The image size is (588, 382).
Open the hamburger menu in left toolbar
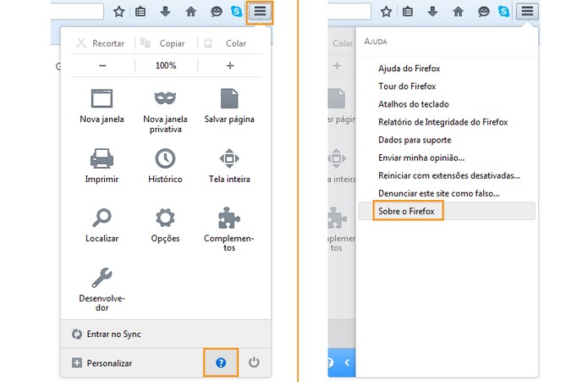coord(260,12)
